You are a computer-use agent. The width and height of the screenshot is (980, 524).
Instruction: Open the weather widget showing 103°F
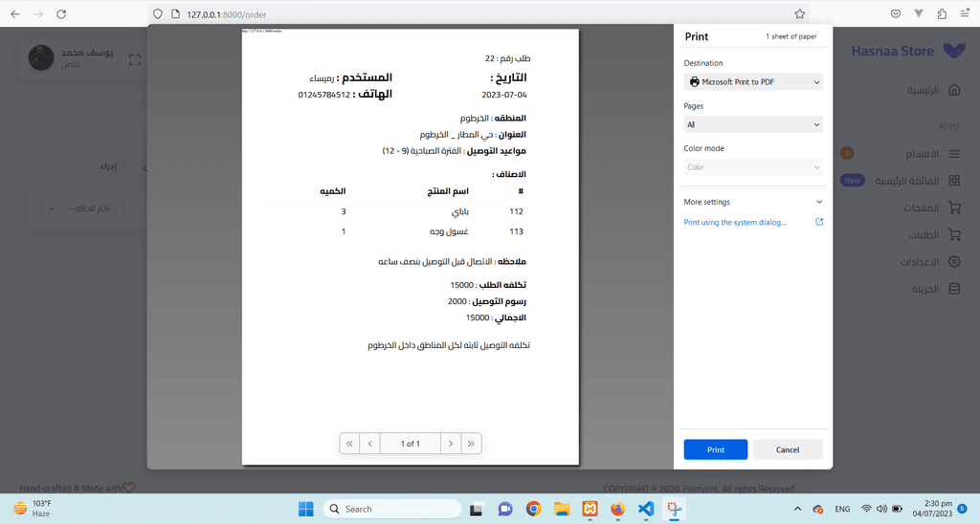click(33, 509)
